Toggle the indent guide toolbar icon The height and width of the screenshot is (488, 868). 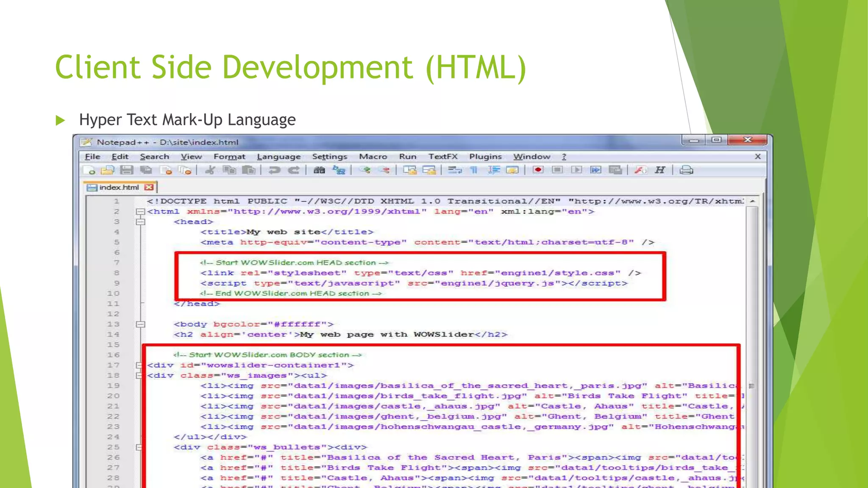493,170
